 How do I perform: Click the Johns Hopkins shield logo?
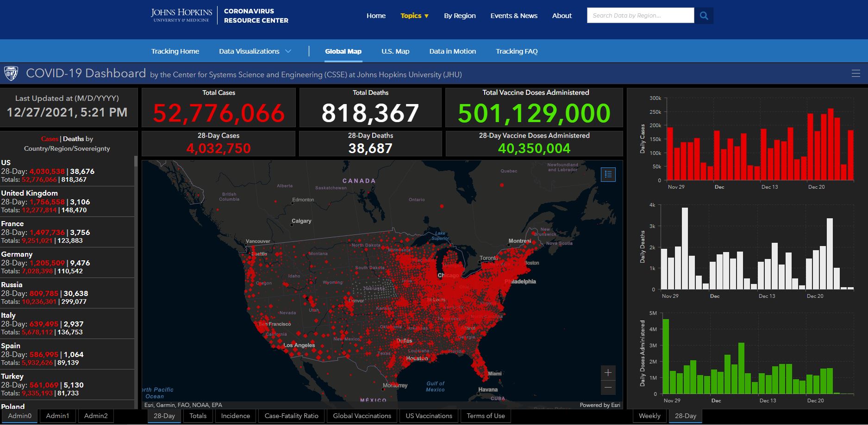pyautogui.click(x=11, y=74)
